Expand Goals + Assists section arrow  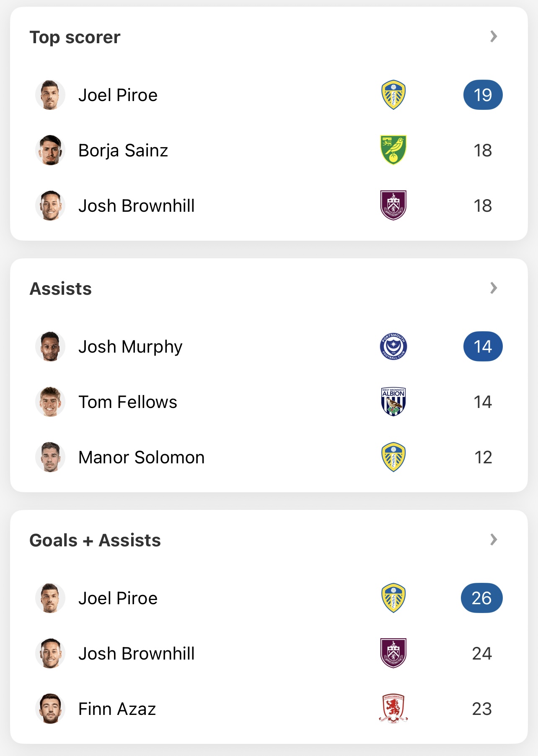point(494,540)
